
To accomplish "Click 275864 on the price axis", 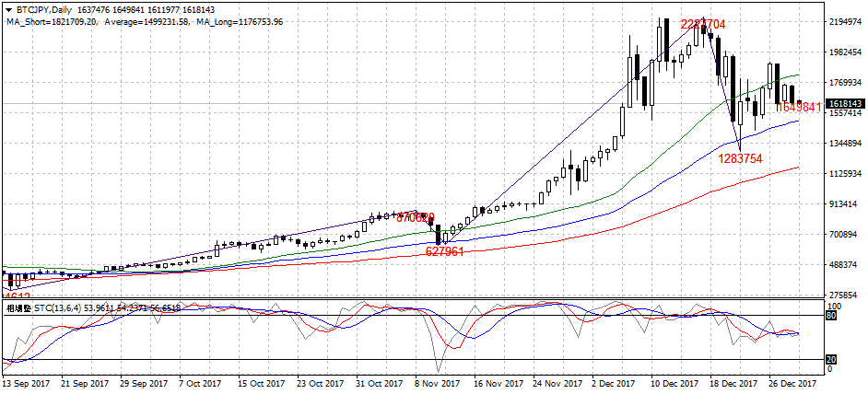I will 842,295.
